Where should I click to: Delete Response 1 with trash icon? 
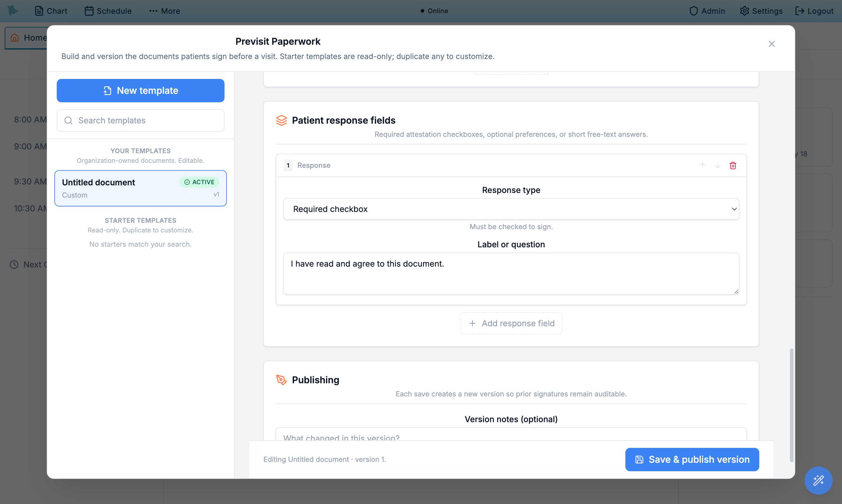tap(733, 165)
